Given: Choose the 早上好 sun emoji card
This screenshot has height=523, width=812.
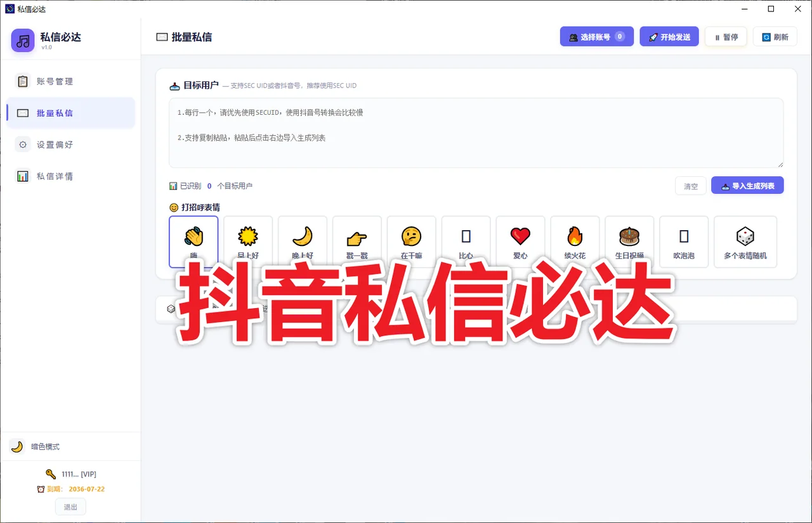Looking at the screenshot, I should [248, 242].
